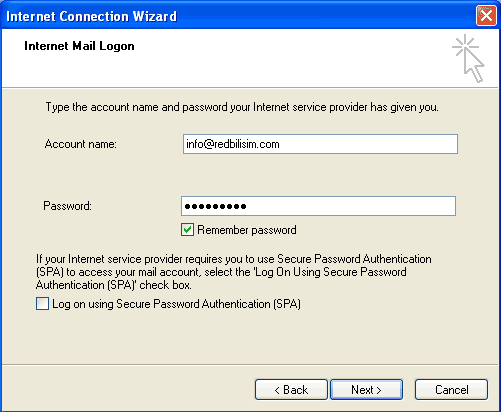Click the Remember password label text
Image resolution: width=501 pixels, height=412 pixels.
[247, 230]
